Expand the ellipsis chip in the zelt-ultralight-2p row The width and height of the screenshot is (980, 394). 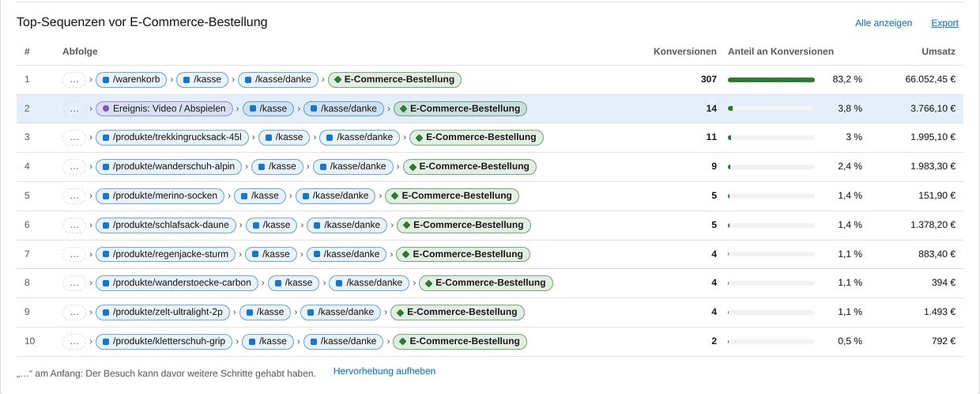pos(74,312)
